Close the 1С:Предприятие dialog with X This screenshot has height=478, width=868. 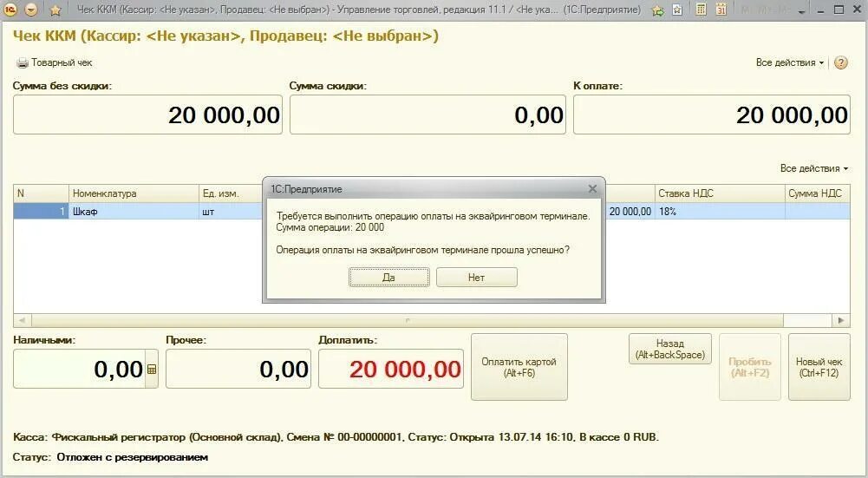tap(592, 189)
